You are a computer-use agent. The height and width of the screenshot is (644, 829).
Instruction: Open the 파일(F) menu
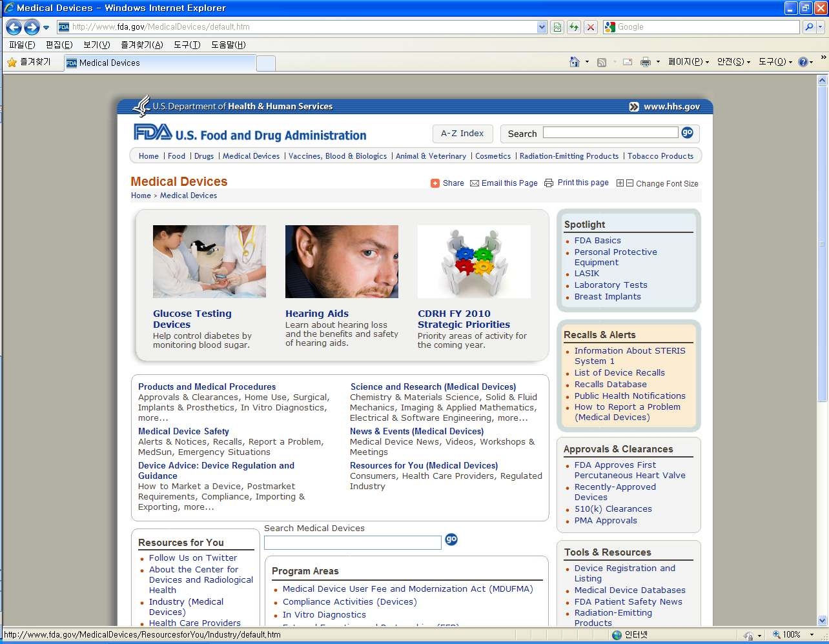[x=22, y=45]
